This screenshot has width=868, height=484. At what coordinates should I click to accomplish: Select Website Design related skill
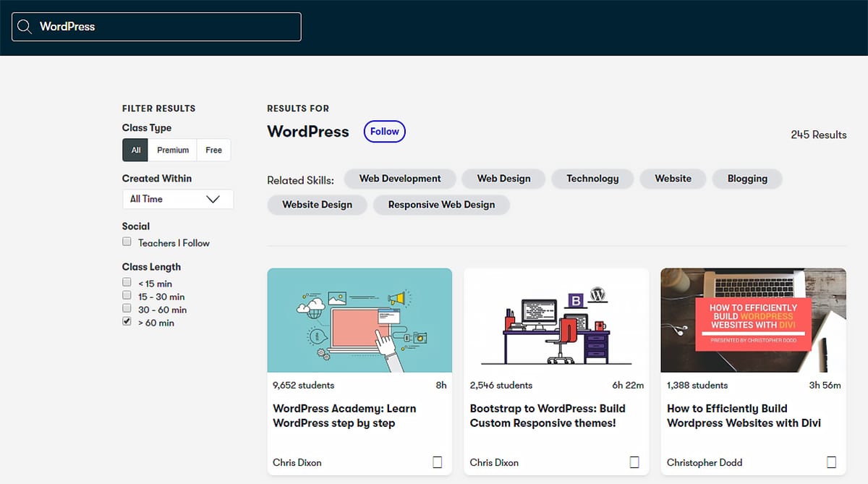[x=317, y=205]
